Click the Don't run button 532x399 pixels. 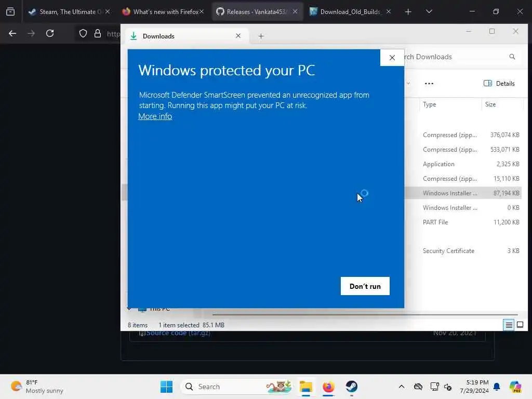365,286
